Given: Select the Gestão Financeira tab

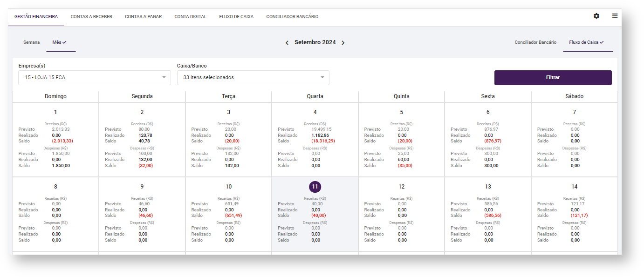Looking at the screenshot, I should 36,17.
